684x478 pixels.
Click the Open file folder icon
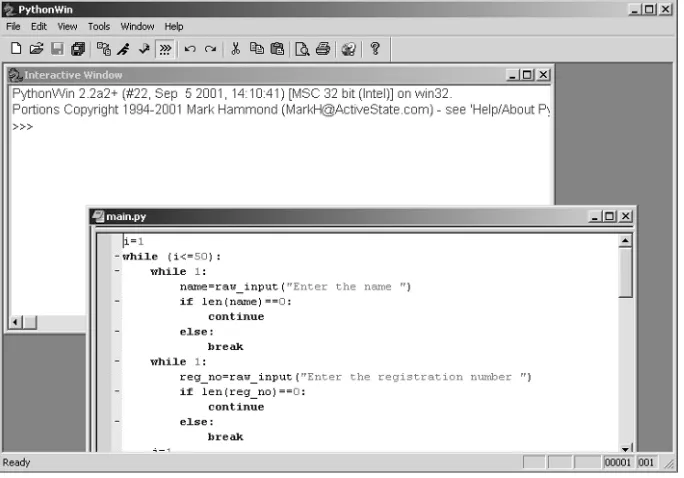tap(37, 49)
